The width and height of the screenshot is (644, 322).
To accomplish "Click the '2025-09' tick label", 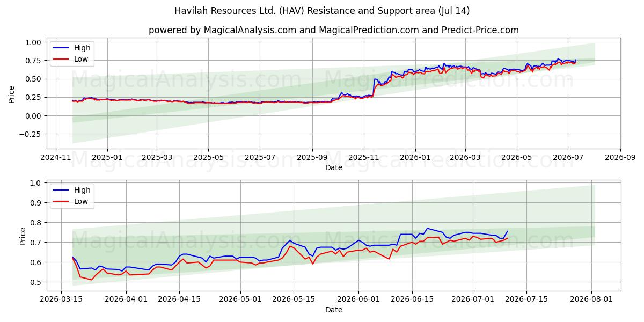I will [312, 157].
